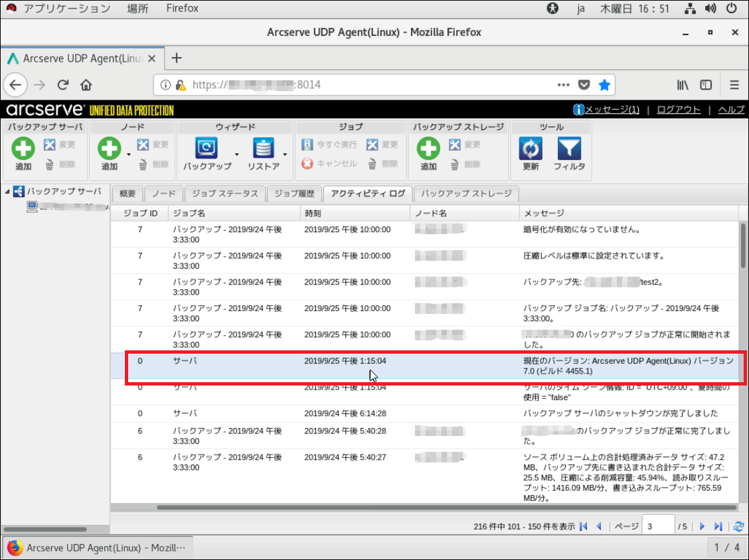Click pagination refresh icon

[738, 527]
